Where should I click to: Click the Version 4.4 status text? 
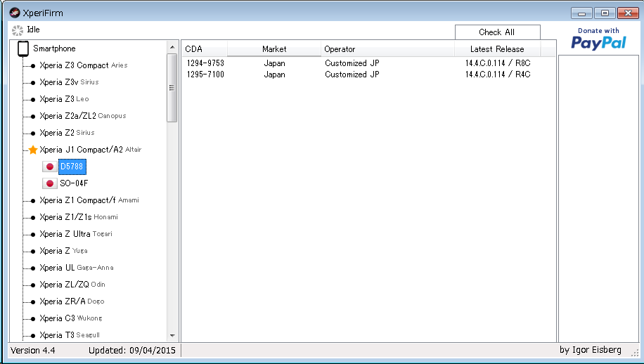point(33,351)
